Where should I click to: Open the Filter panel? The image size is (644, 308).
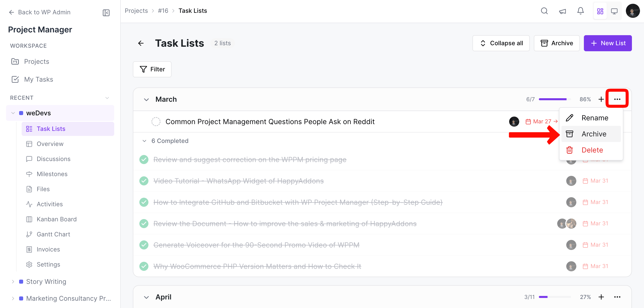coord(152,69)
